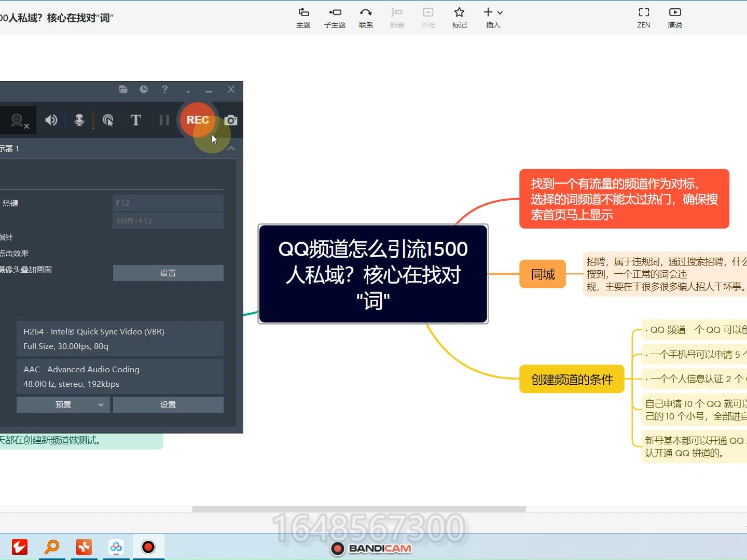Select AAC Advanced Audio Coding entry

click(120, 376)
